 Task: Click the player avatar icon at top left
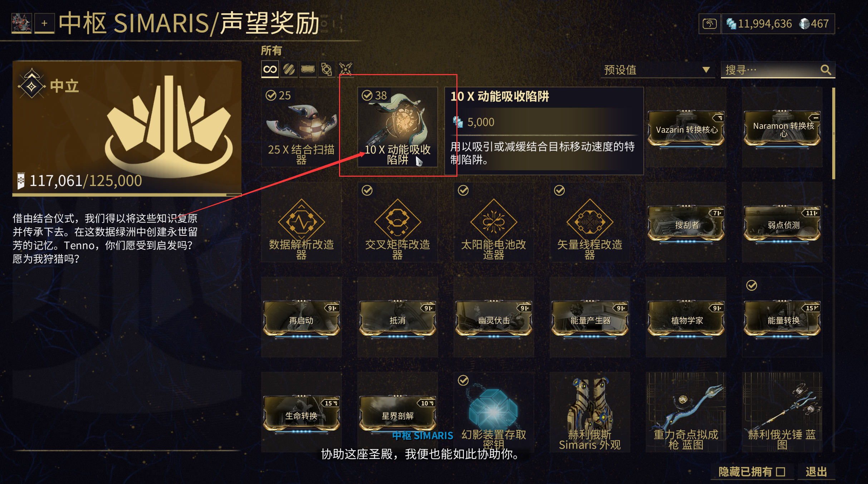point(21,23)
